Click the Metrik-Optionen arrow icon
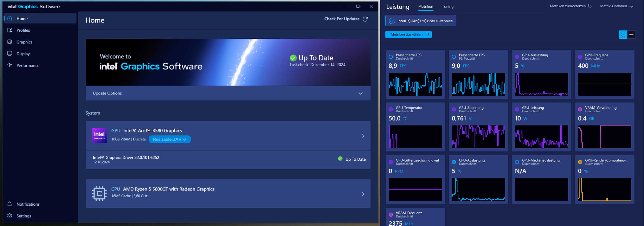Viewport: 644px width, 226px height. click(x=631, y=6)
